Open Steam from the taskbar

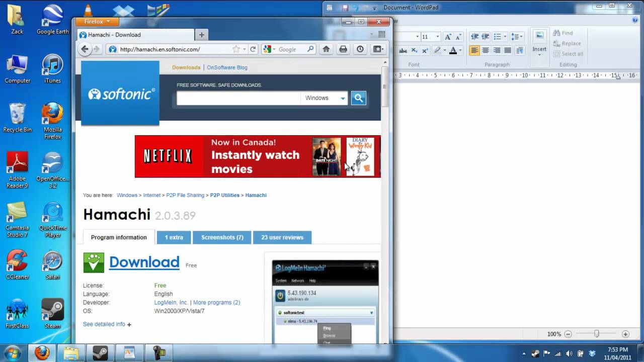coord(100,352)
